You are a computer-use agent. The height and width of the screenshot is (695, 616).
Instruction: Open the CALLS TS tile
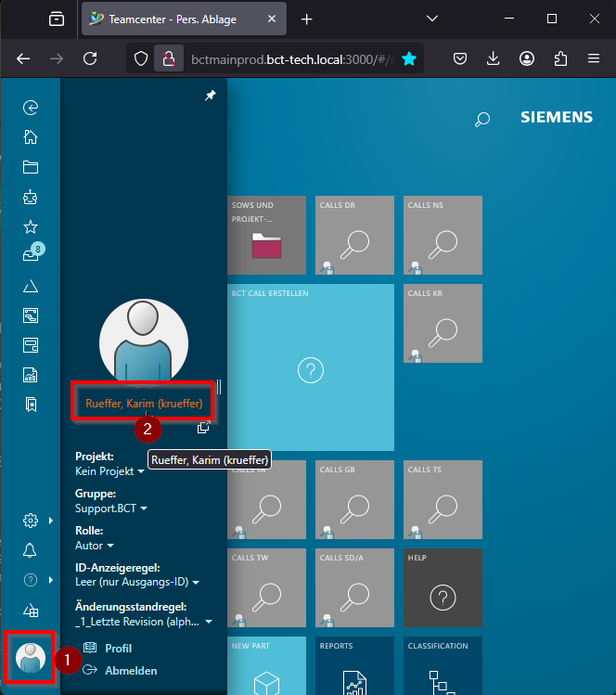coord(443,499)
